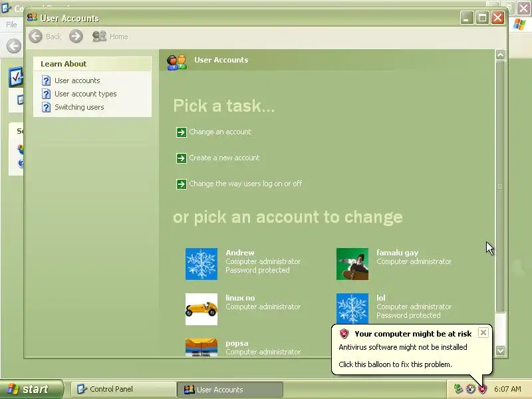Click scrollbar up arrow in User Accounts
The height and width of the screenshot is (399, 532).
click(500, 55)
